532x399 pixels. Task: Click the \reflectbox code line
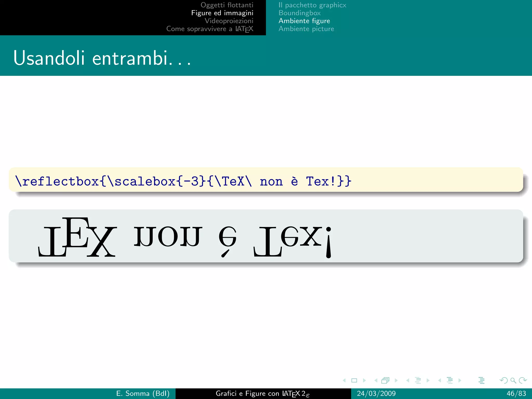(183, 181)
